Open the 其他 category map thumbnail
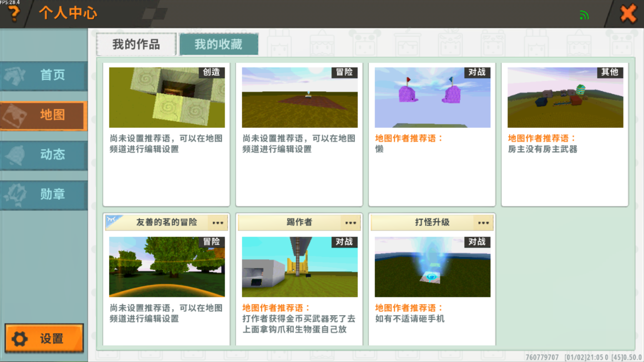The width and height of the screenshot is (644, 362). (x=565, y=97)
